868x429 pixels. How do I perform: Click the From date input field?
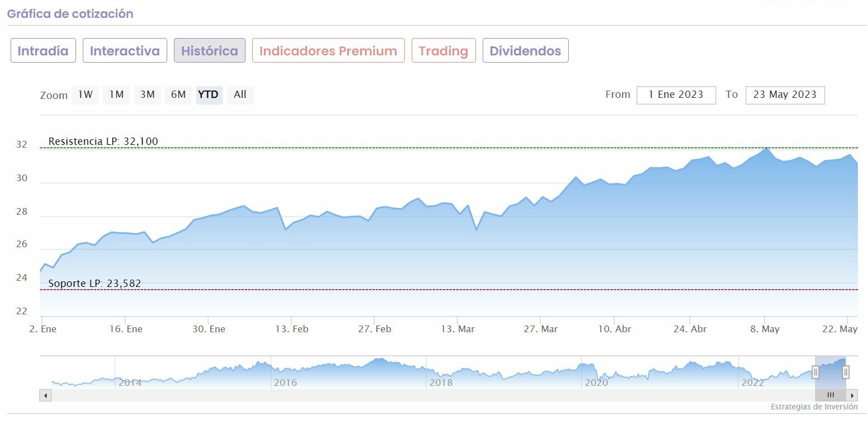pos(676,95)
